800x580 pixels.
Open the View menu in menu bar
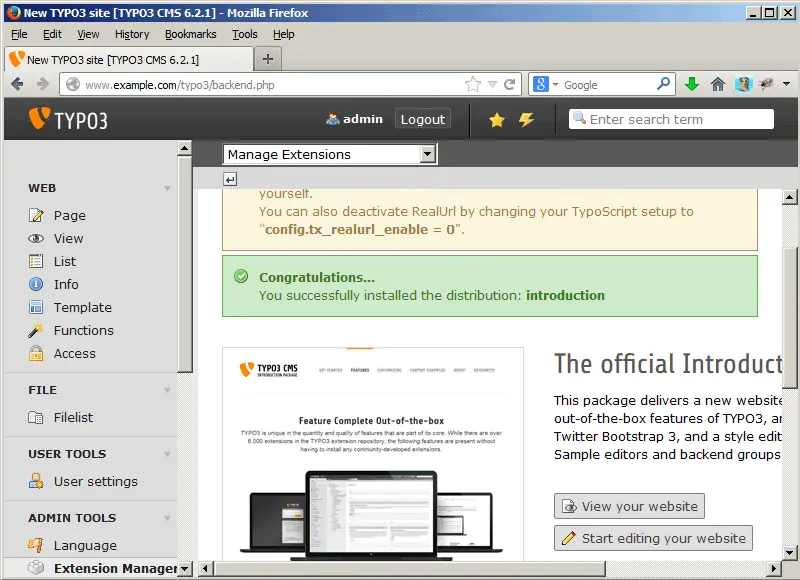click(x=88, y=34)
